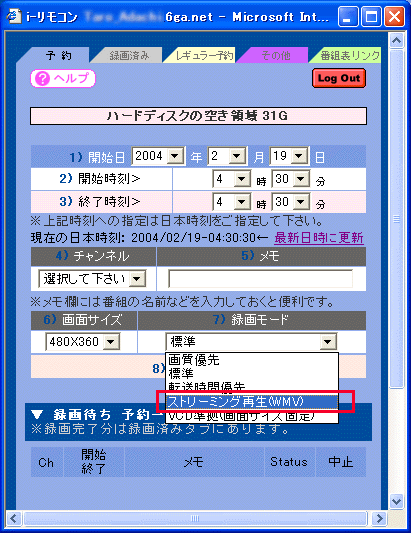Click the 最新日時に更新 link

tap(319, 238)
